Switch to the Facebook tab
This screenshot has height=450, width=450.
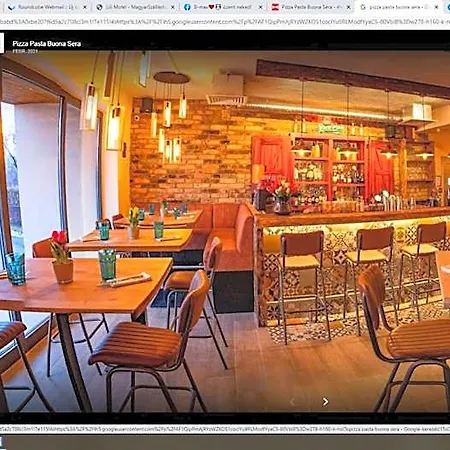pos(223,7)
